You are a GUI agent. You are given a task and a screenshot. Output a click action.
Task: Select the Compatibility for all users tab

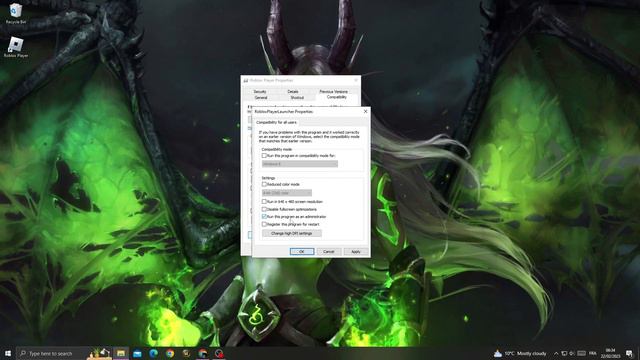coord(276,122)
